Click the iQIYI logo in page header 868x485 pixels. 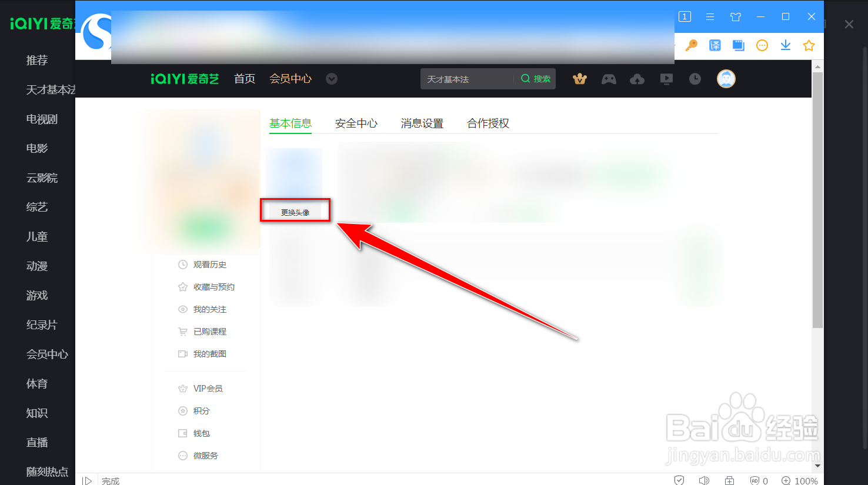pyautogui.click(x=185, y=79)
